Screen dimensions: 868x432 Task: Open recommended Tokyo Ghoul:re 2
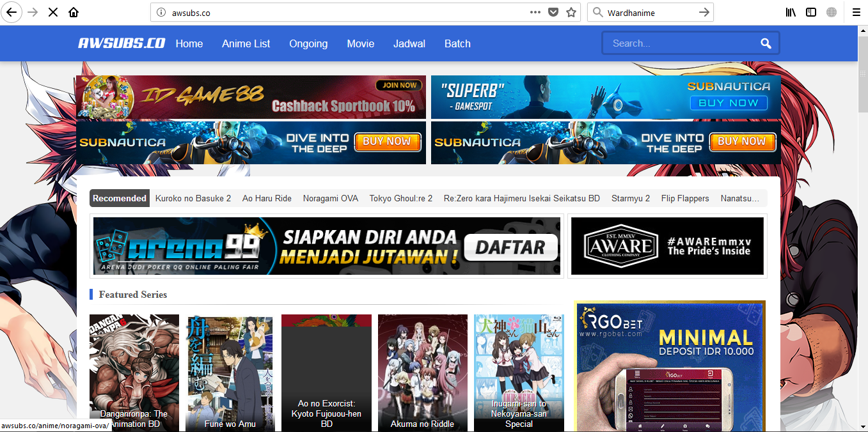point(401,198)
